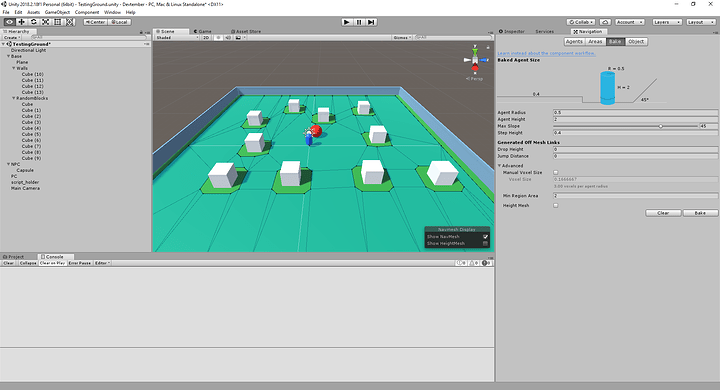The height and width of the screenshot is (390, 720).
Task: Click the Hierarchy panel lock icon
Action: point(141,32)
